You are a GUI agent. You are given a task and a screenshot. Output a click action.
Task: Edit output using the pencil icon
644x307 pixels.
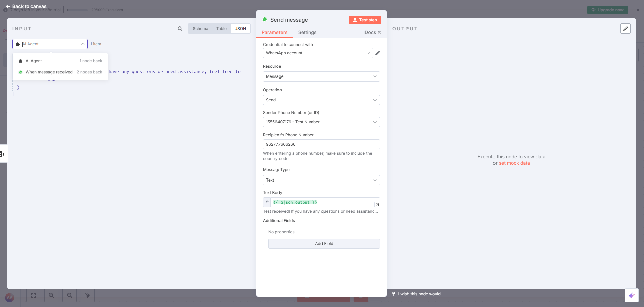[626, 29]
